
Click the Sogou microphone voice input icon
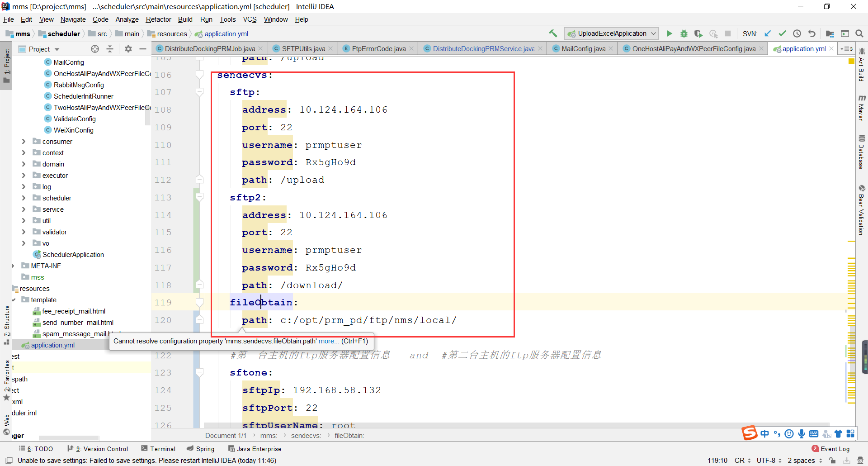coord(802,434)
